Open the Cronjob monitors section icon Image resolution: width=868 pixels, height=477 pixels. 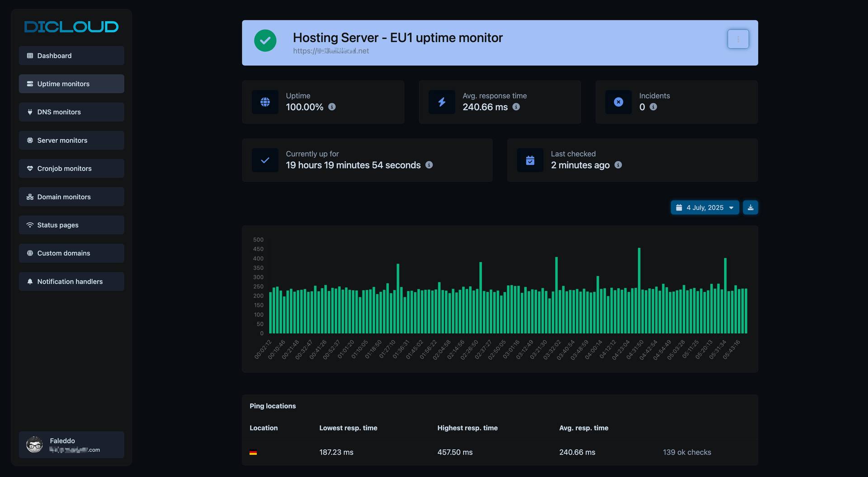pyautogui.click(x=30, y=168)
